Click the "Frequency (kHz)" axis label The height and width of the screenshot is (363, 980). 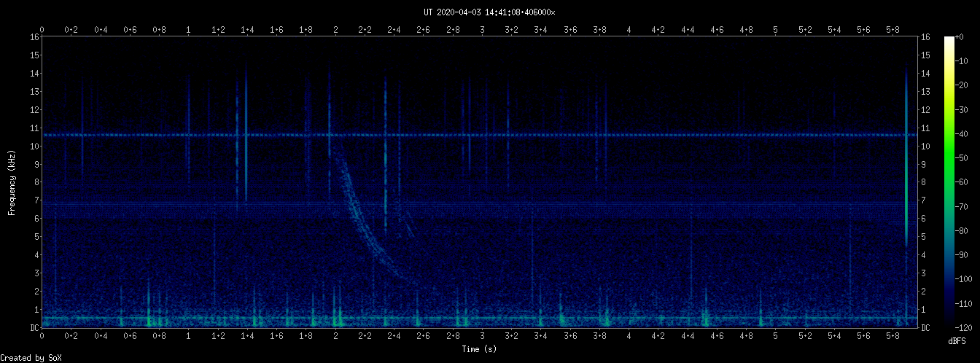(x=12, y=182)
